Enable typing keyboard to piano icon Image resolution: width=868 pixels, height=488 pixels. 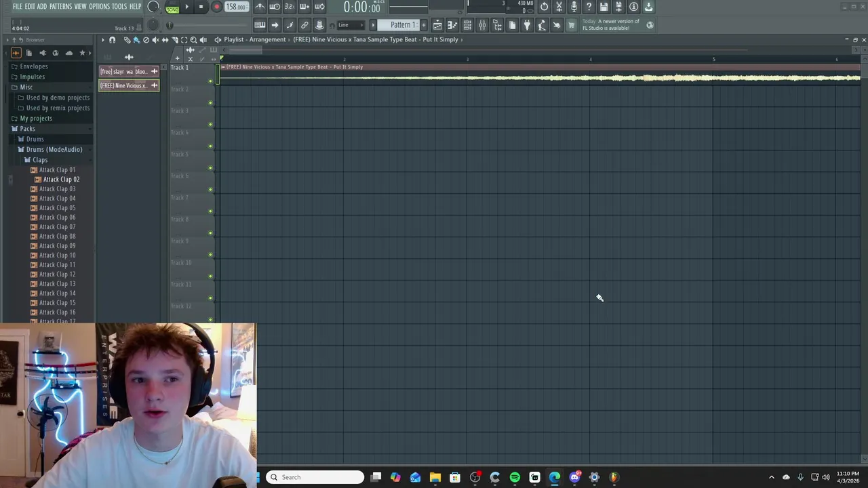(260, 25)
